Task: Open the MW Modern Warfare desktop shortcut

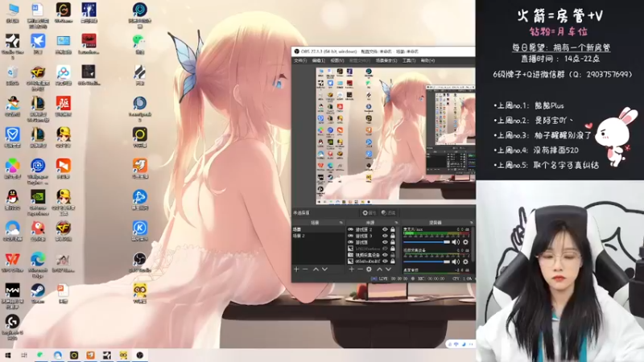Action: click(12, 295)
